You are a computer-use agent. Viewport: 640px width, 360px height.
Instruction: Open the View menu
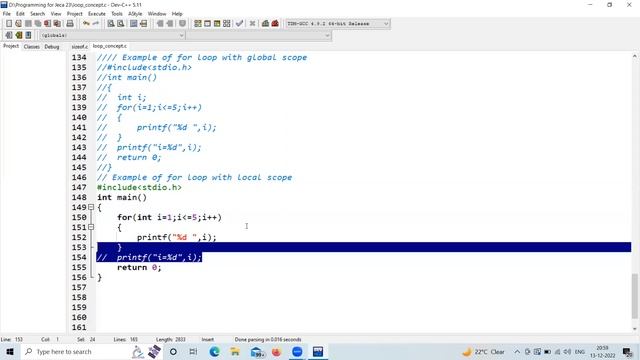coord(56,14)
